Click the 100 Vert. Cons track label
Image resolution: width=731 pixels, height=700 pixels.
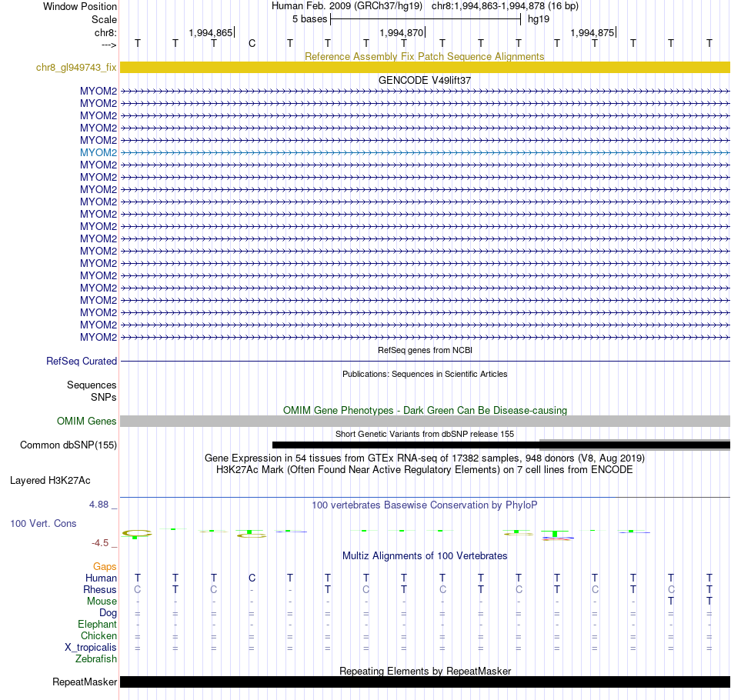point(43,523)
